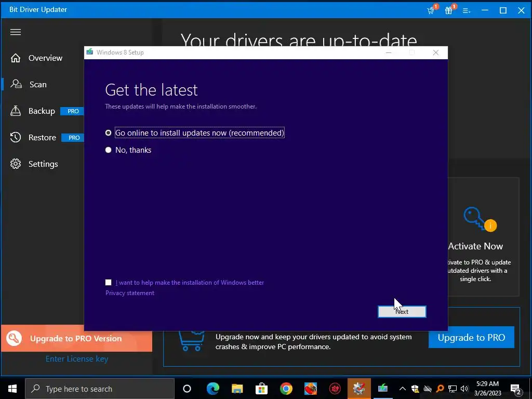Image resolution: width=532 pixels, height=399 pixels.
Task: Click the Scan magnifier-person icon
Action: tap(16, 84)
